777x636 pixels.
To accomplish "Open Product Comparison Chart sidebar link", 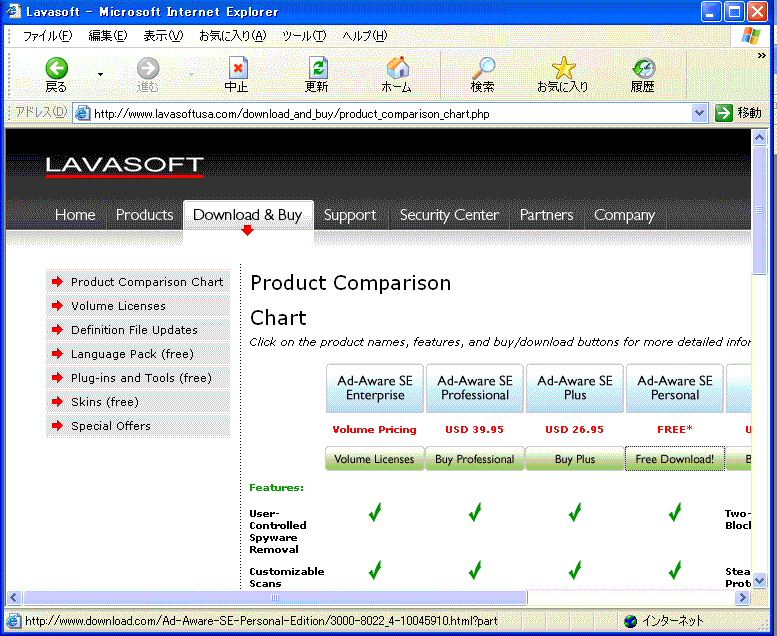I will 147,282.
